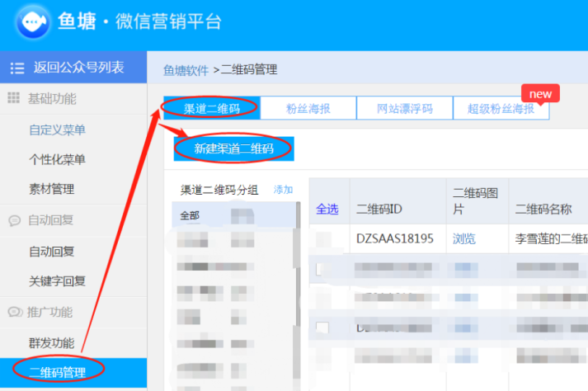
Task: Switch to 渠道二维码 tab
Action: 212,108
